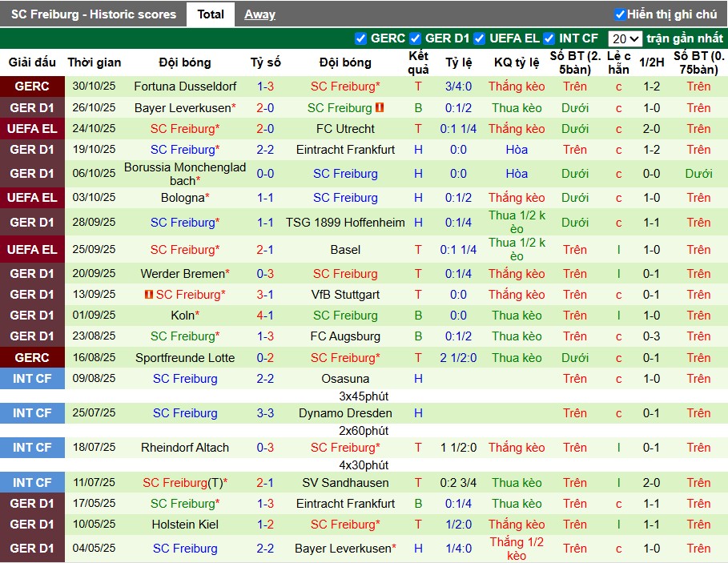
Task: Disable the GER D1 filter checkbox
Action: (415, 38)
